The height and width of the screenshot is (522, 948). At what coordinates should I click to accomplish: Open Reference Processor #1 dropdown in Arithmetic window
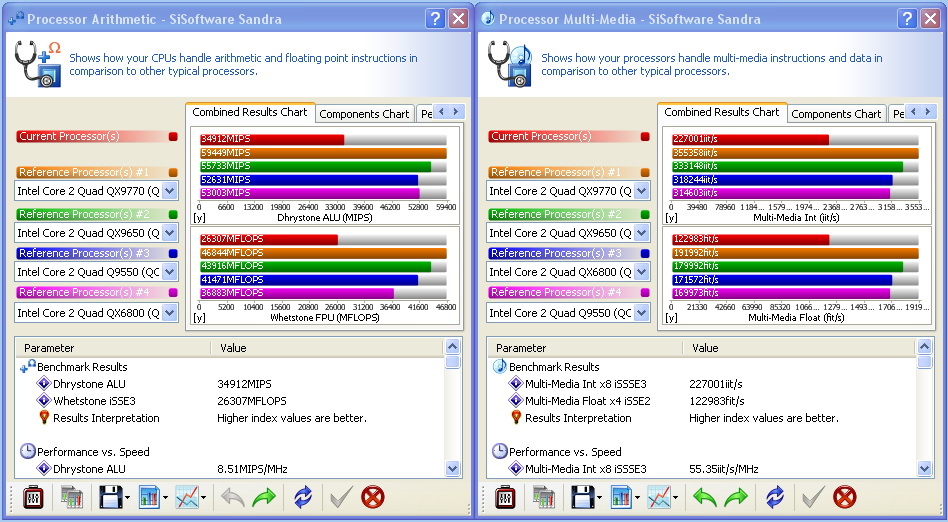pyautogui.click(x=170, y=191)
